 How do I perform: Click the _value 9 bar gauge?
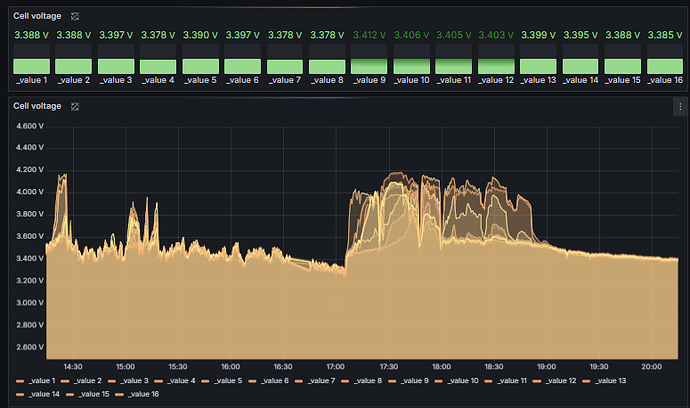tap(369, 67)
